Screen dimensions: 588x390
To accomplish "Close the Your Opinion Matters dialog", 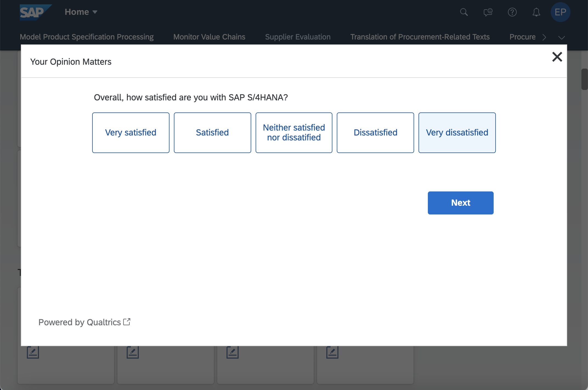I will [x=557, y=57].
